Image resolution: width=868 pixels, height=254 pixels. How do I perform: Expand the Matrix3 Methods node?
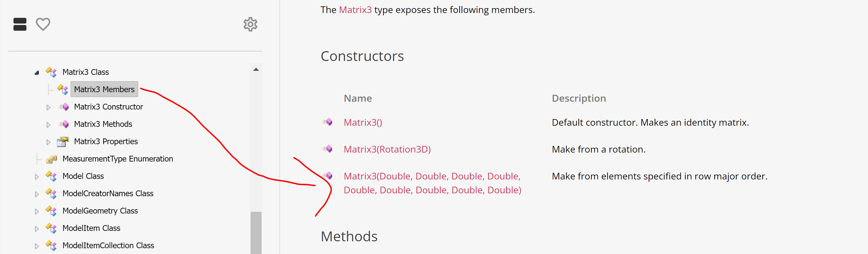(x=48, y=124)
